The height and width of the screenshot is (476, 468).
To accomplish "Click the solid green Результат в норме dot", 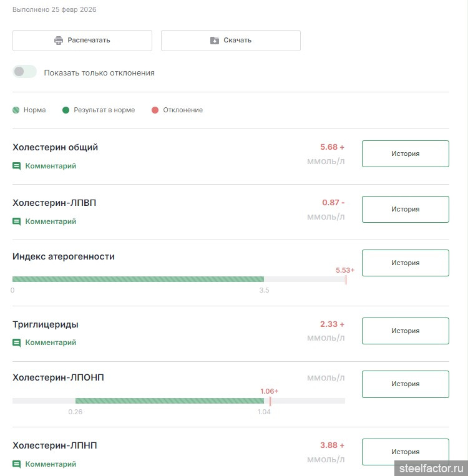I will (66, 110).
